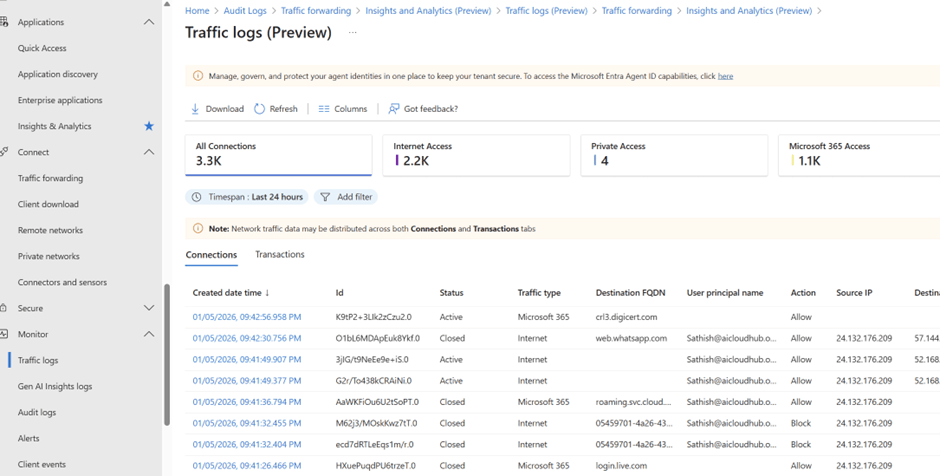Select the Internet Access 2.2K card
Screen dimensions: 940x476
pyautogui.click(x=475, y=154)
